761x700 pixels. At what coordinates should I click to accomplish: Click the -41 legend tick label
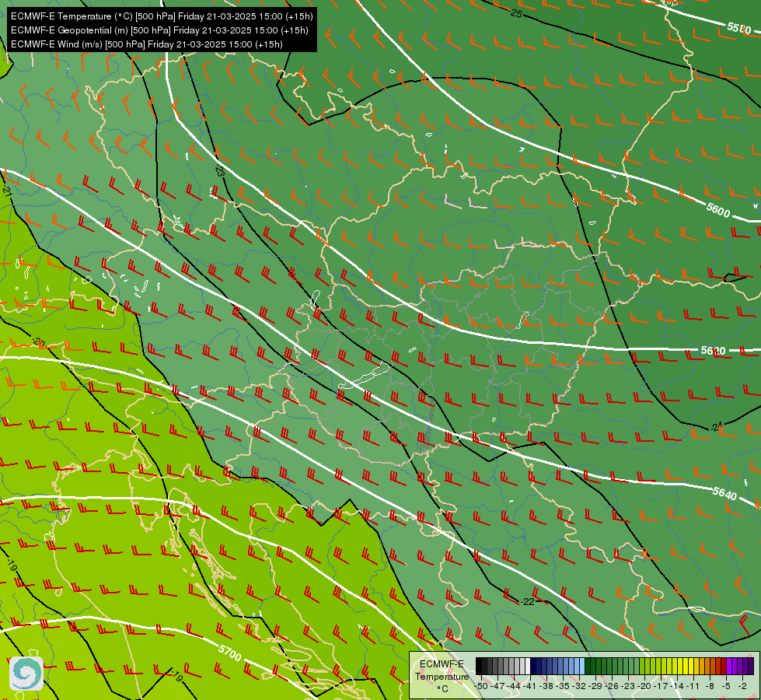click(529, 686)
